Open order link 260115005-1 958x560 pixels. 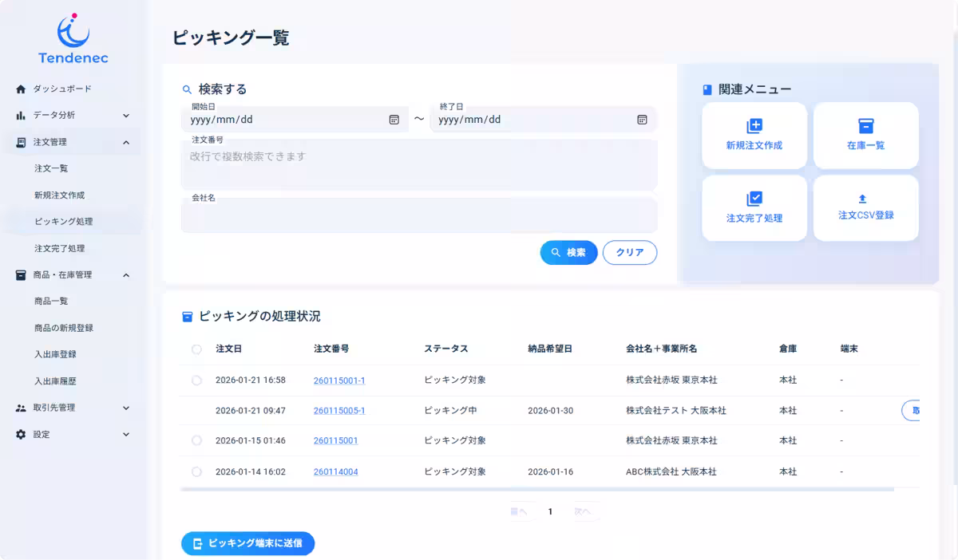pos(339,410)
